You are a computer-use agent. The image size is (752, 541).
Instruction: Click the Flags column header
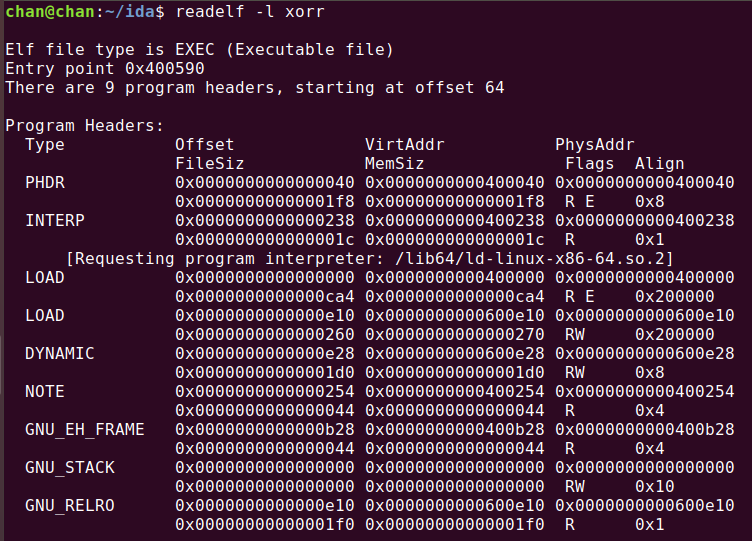coord(589,164)
